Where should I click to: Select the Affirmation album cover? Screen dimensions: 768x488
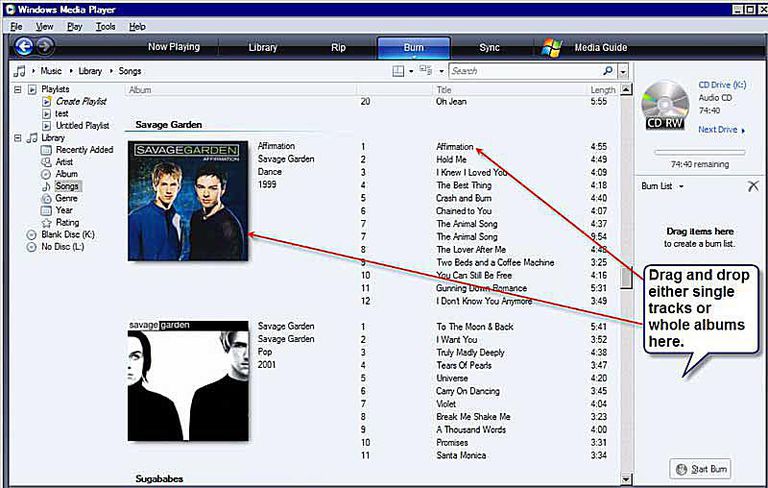point(188,200)
